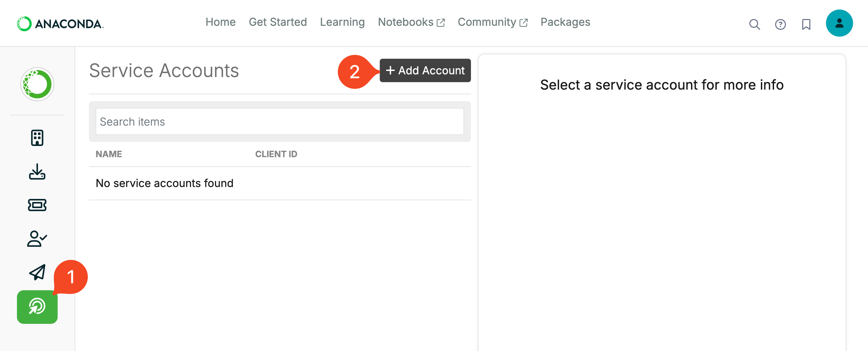Click the NAME column header
868x351 pixels.
pyautogui.click(x=109, y=154)
